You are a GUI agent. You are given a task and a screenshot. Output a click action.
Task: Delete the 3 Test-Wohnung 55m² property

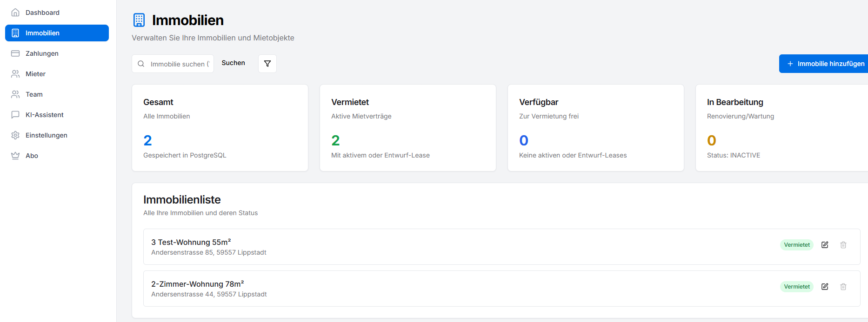pos(843,245)
